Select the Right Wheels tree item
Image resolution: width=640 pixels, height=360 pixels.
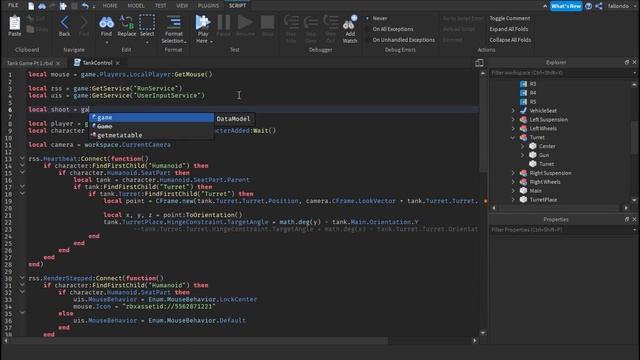(x=544, y=182)
